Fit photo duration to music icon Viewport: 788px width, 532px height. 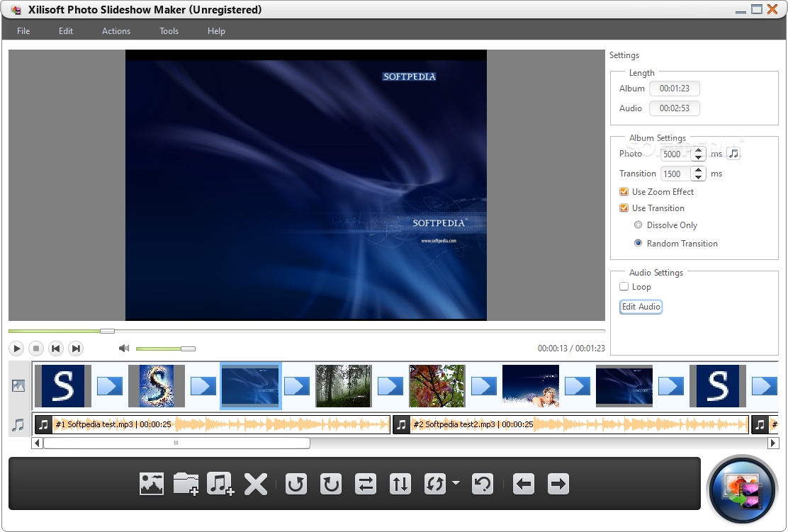733,154
